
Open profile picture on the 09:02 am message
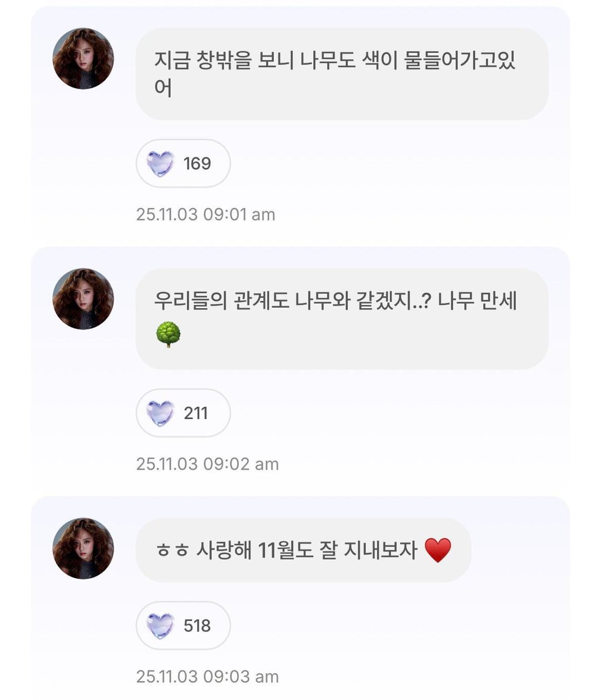[83, 299]
